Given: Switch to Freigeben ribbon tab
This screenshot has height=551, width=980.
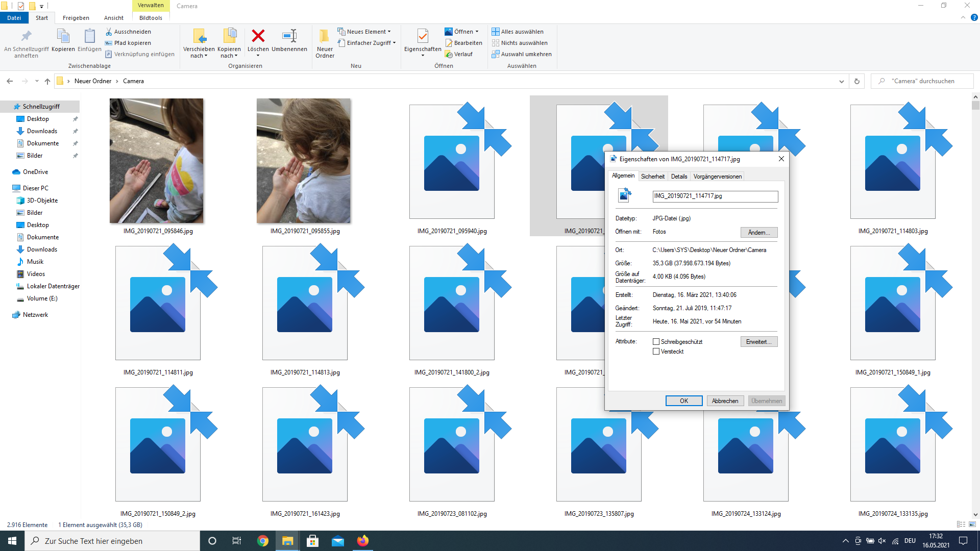Looking at the screenshot, I should [76, 18].
